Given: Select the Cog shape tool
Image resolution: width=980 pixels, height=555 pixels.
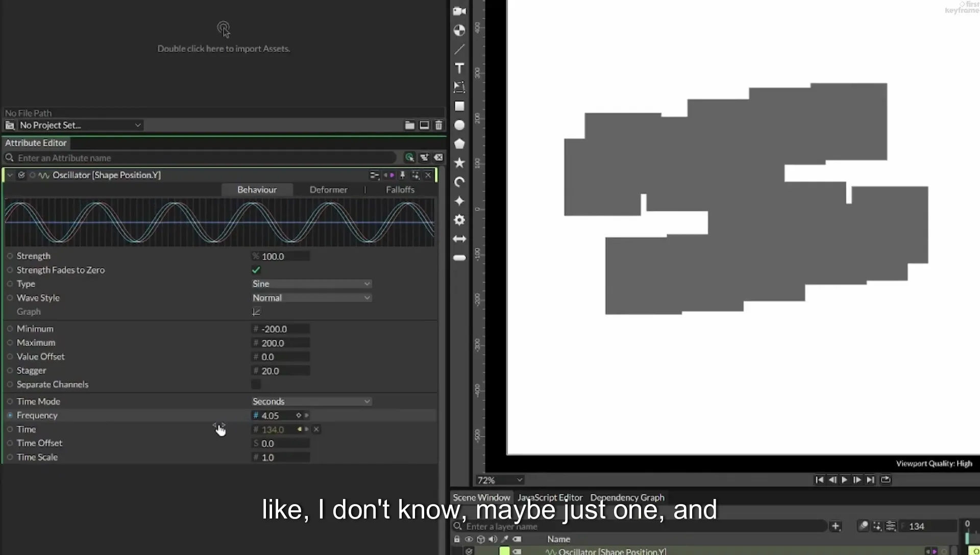Looking at the screenshot, I should [459, 220].
